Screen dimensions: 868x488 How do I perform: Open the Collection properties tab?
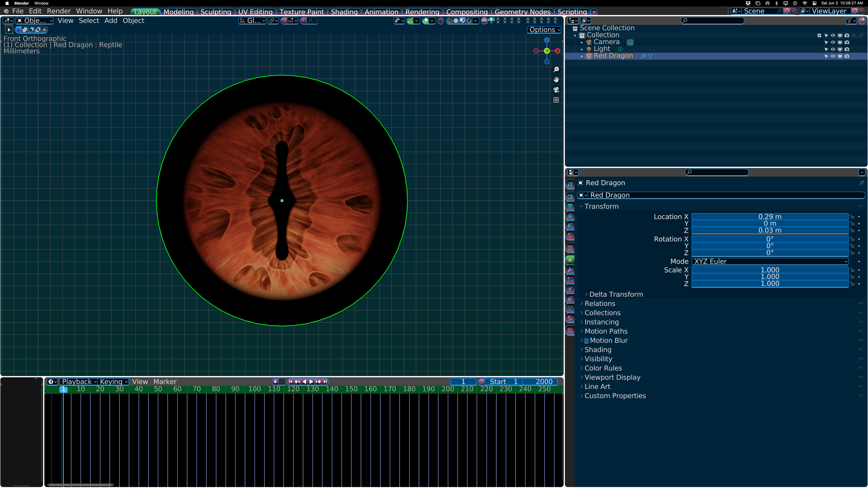click(570, 248)
